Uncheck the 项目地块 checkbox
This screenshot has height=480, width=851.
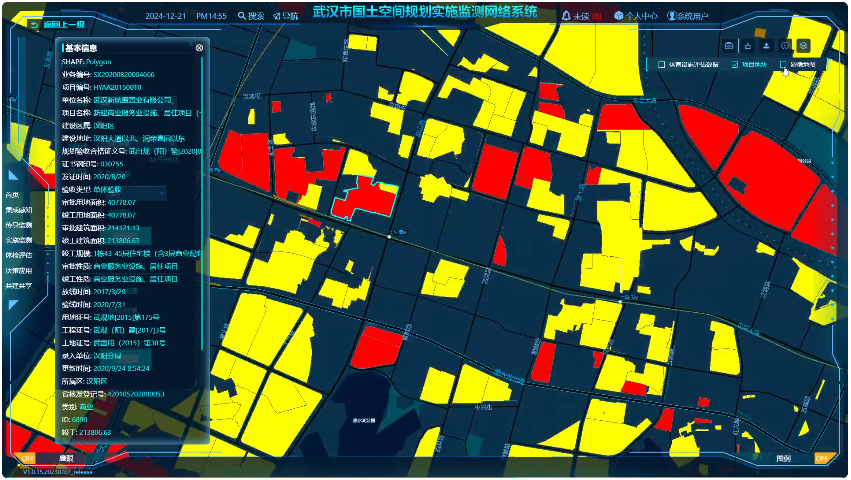click(733, 65)
